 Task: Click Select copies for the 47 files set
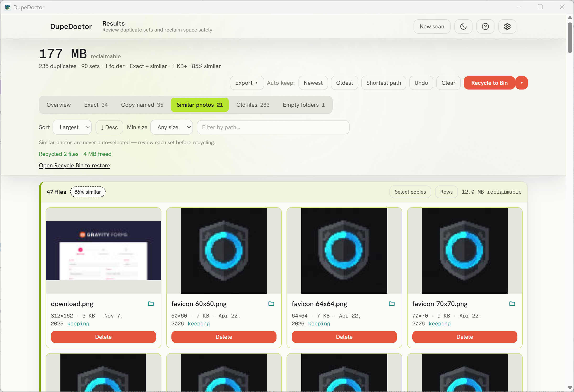[x=410, y=192]
